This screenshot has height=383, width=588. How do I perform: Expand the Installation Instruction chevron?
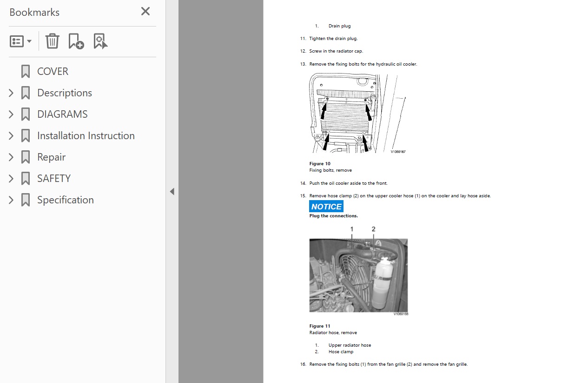coord(11,136)
